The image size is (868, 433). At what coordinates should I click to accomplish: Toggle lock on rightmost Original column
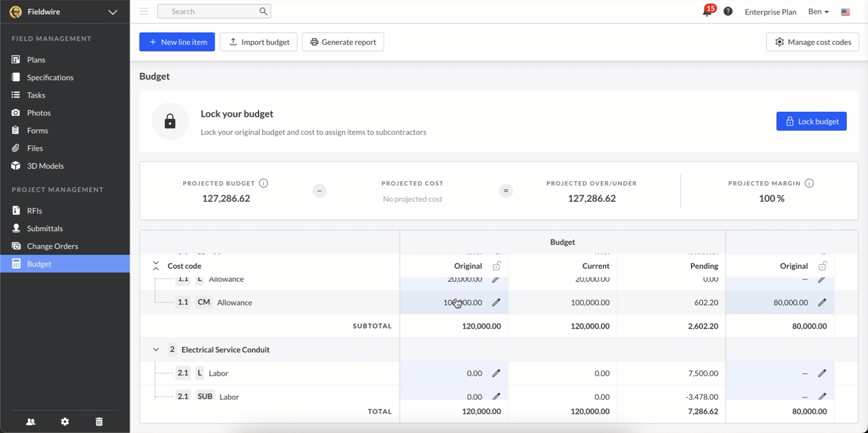pyautogui.click(x=823, y=266)
